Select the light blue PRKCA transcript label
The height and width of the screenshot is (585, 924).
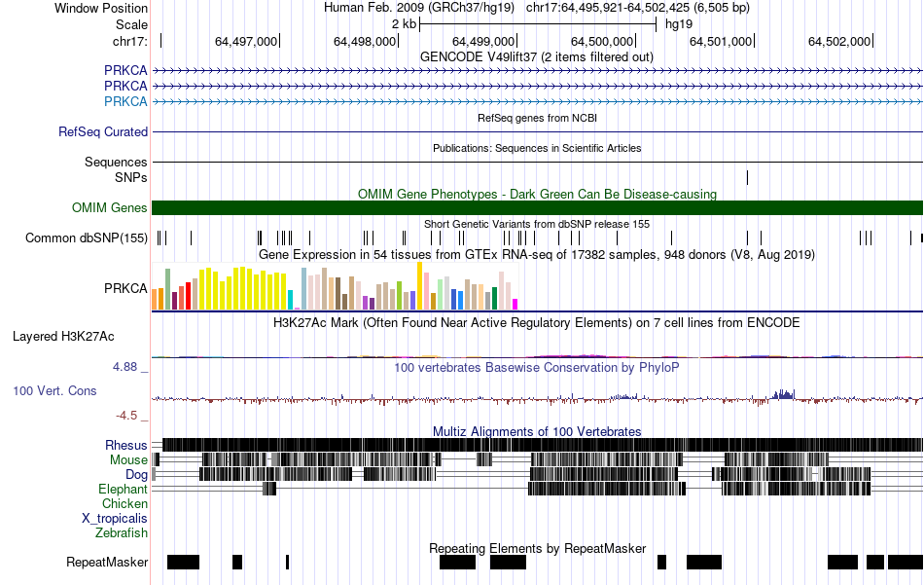pyautogui.click(x=125, y=101)
